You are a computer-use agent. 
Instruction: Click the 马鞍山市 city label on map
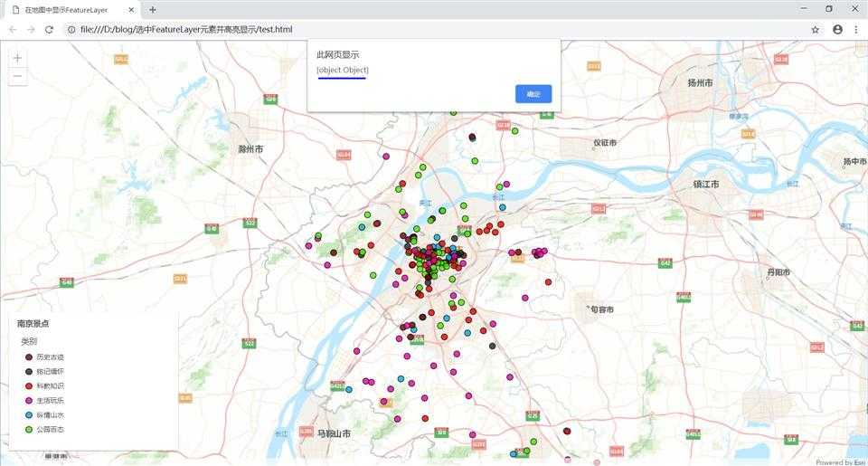pos(334,433)
